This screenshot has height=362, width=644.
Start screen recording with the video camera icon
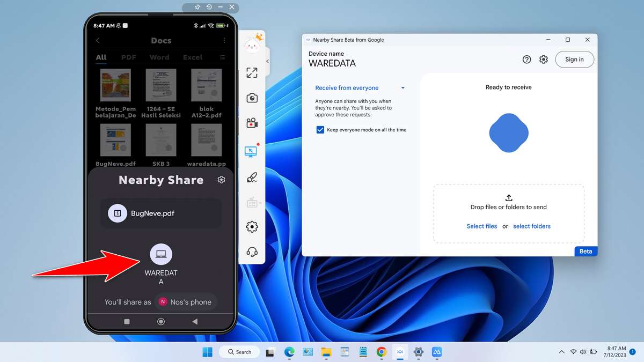(x=252, y=123)
